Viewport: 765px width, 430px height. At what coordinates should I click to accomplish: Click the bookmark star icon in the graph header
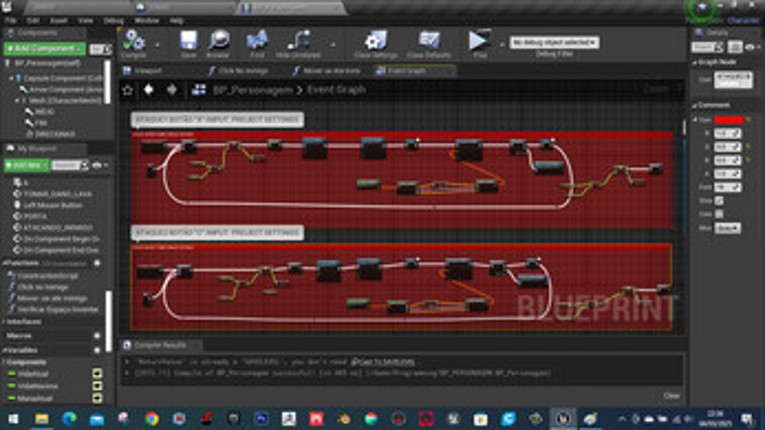[x=127, y=90]
